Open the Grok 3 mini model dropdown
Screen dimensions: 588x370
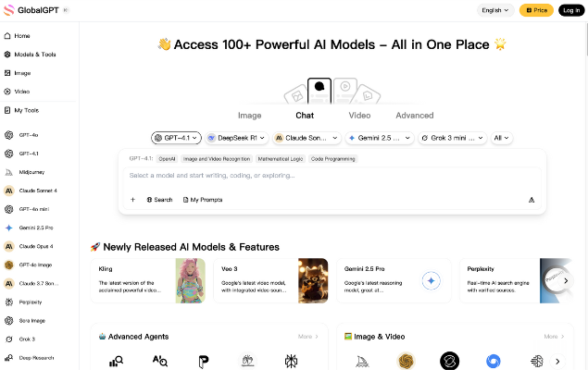452,138
